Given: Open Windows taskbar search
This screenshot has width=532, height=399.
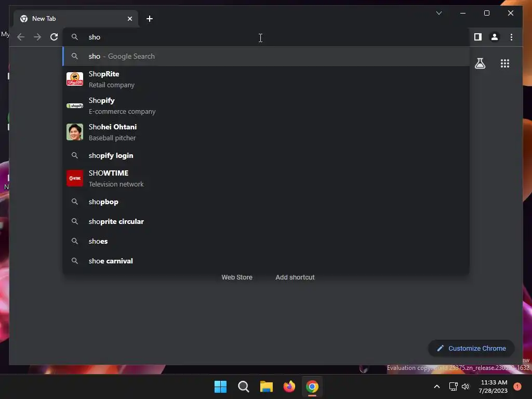Looking at the screenshot, I should pyautogui.click(x=243, y=387).
